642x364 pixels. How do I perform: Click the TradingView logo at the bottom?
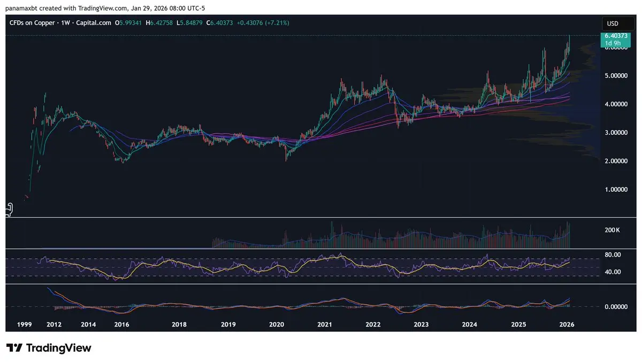point(49,348)
